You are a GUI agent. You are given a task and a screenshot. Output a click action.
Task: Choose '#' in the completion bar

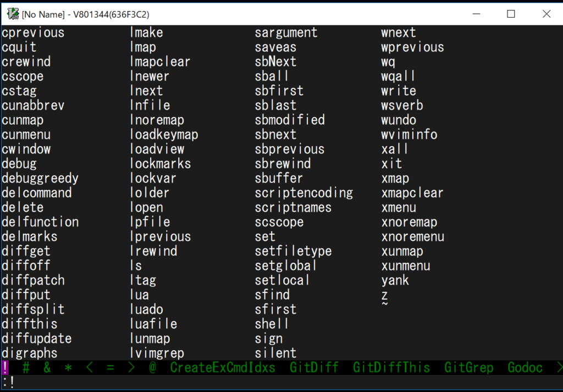(26, 368)
